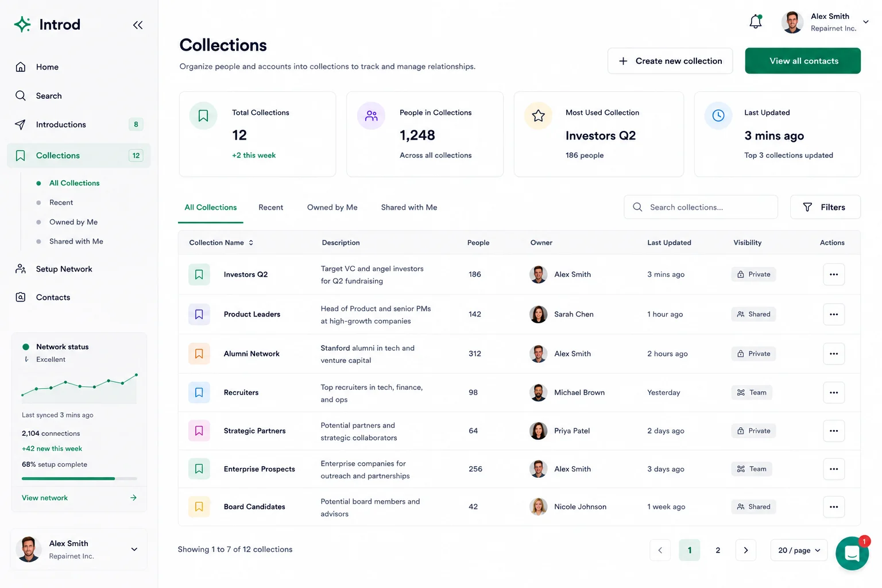Click View all contacts button

click(x=803, y=61)
